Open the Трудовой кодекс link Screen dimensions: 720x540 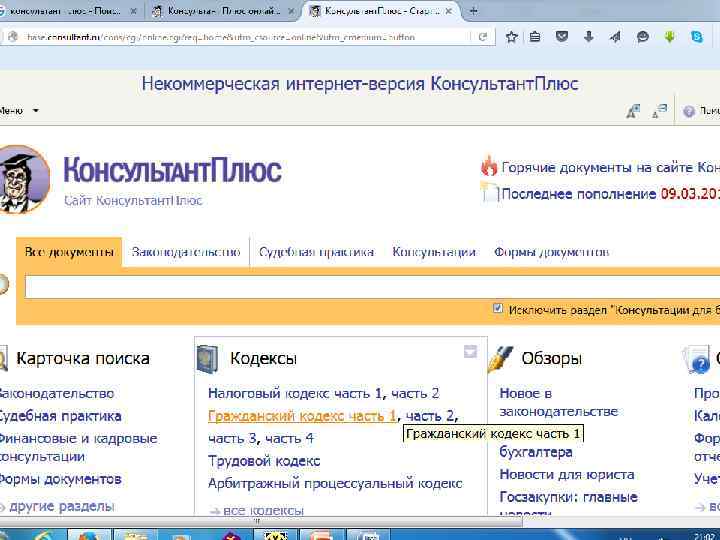point(264,461)
